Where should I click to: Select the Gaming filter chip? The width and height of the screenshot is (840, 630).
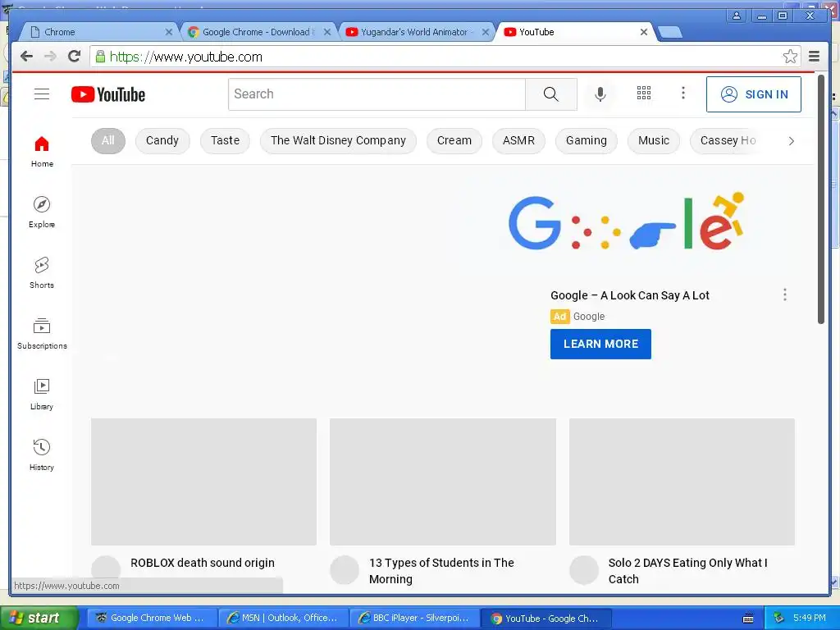tap(586, 141)
